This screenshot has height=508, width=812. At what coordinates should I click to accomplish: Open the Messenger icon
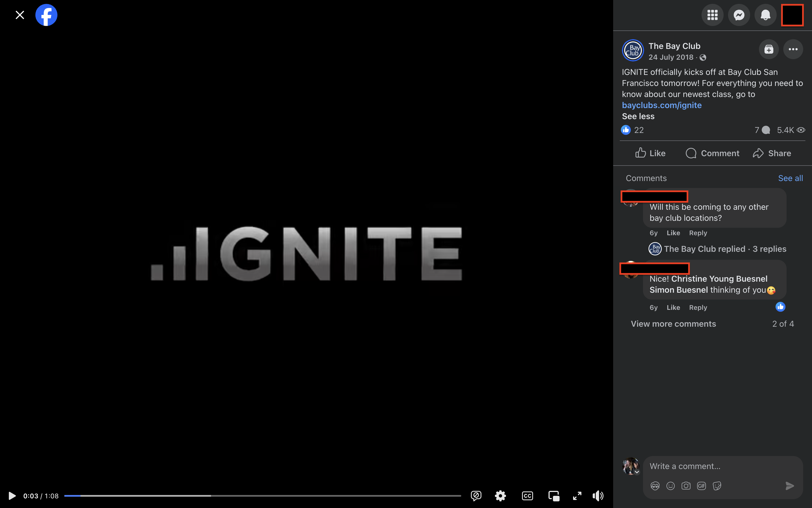[x=739, y=15]
